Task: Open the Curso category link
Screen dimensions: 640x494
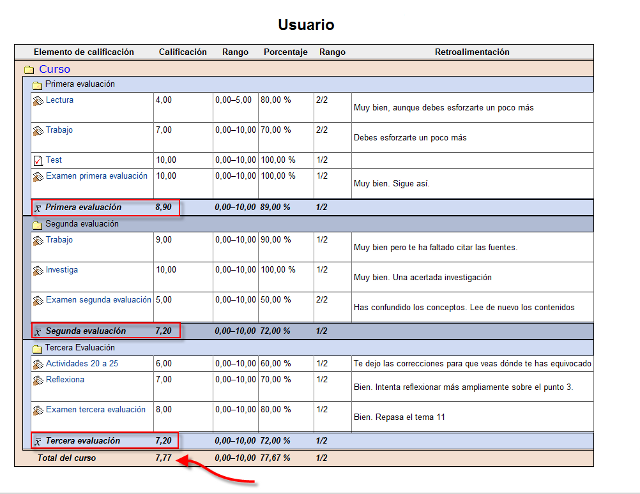Action: click(x=54, y=69)
